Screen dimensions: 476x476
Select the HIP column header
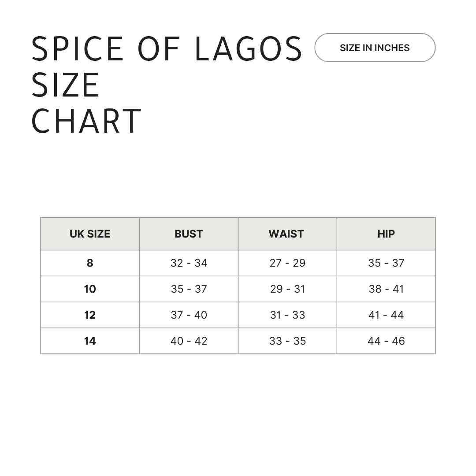point(386,234)
